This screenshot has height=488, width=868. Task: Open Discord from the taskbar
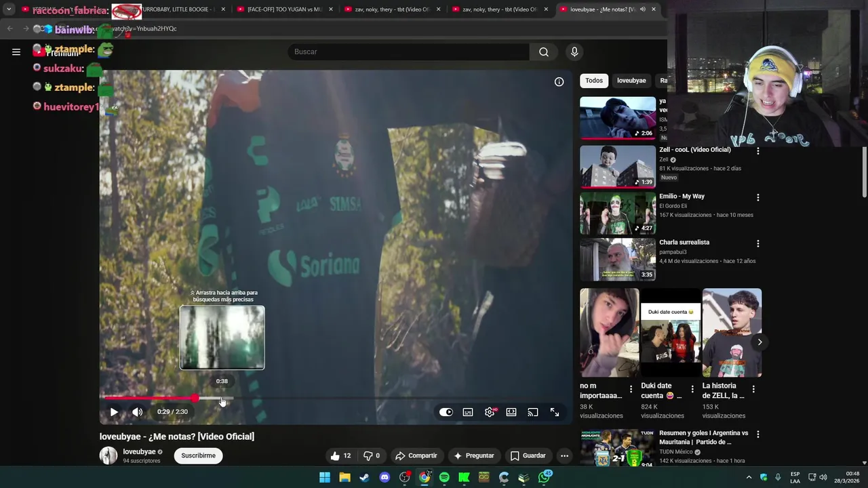click(x=384, y=477)
